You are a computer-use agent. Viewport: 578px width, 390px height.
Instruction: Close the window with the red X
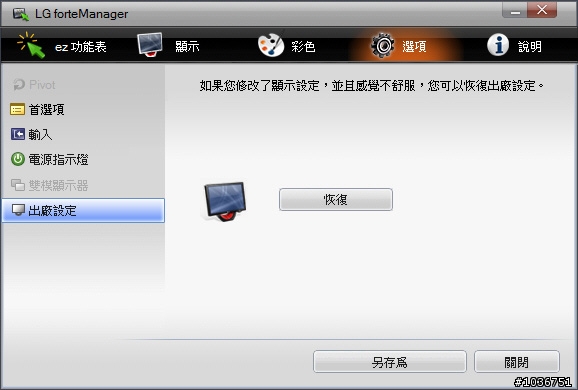[x=542, y=10]
